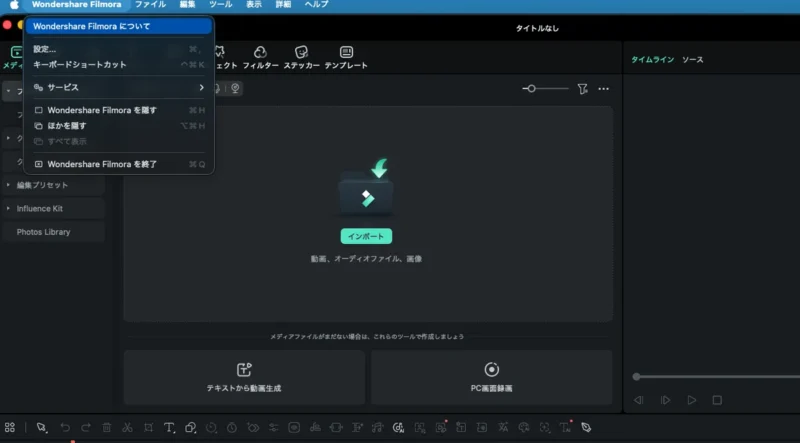800x443 pixels.
Task: Open the ツール menu
Action: coord(220,5)
